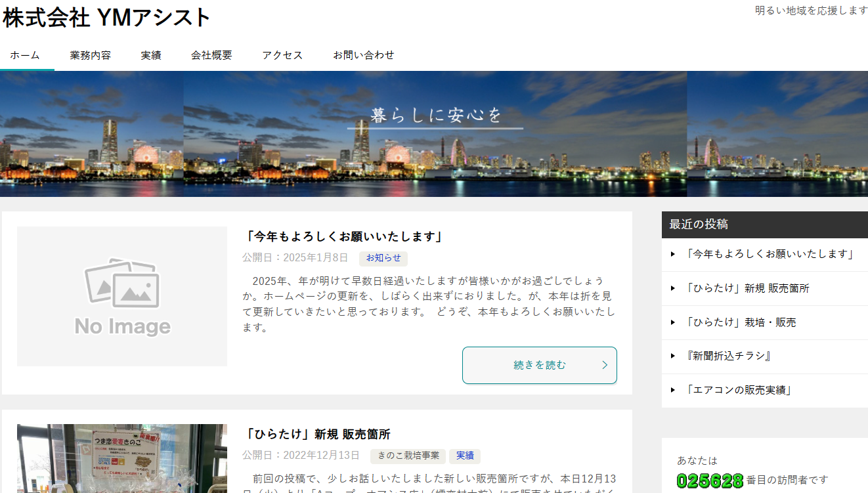
Task: Open the 「今年もよろしくお願いいたします」 article headline
Action: point(343,236)
